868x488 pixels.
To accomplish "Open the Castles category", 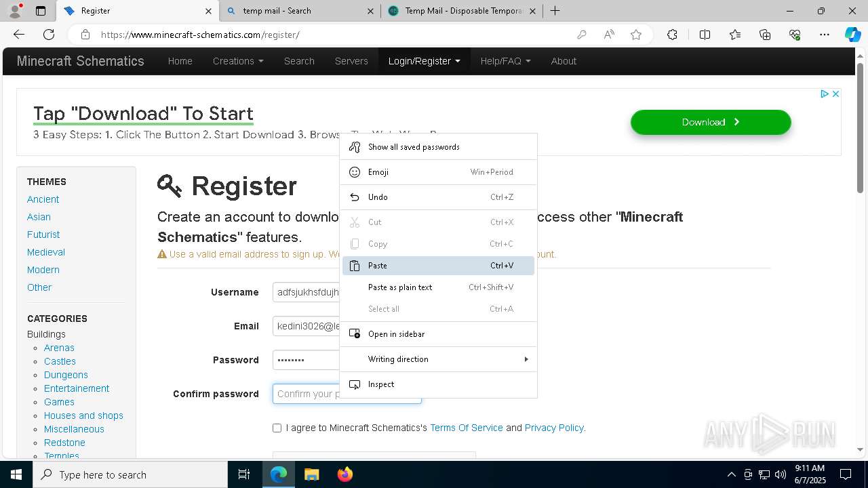I will point(60,361).
